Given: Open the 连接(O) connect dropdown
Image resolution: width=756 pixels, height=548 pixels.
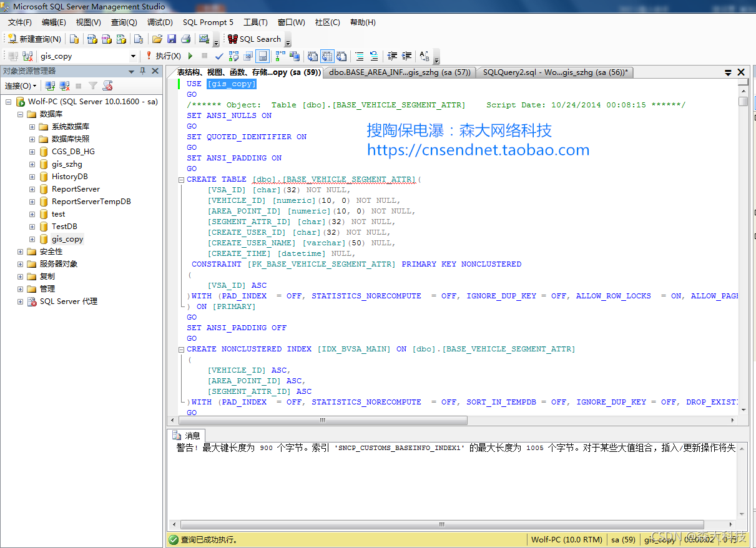Looking at the screenshot, I should pyautogui.click(x=21, y=86).
